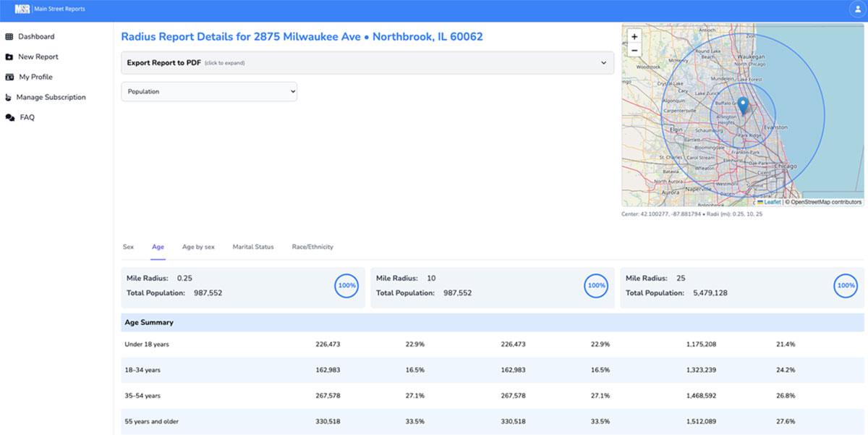The image size is (868, 435).
Task: Open the OpenStreetMap contributors link
Action: [825, 201]
